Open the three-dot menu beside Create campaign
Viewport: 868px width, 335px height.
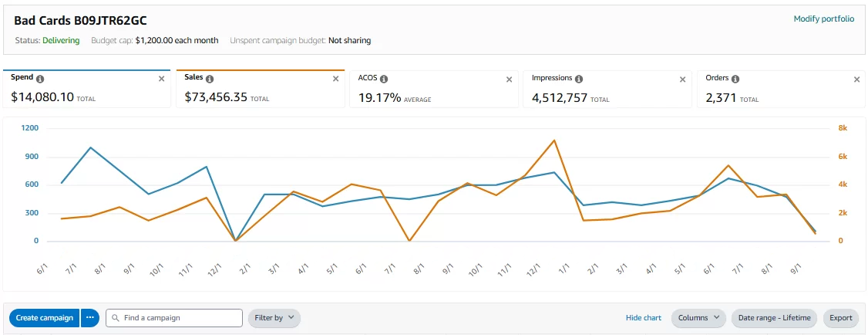[x=90, y=318]
